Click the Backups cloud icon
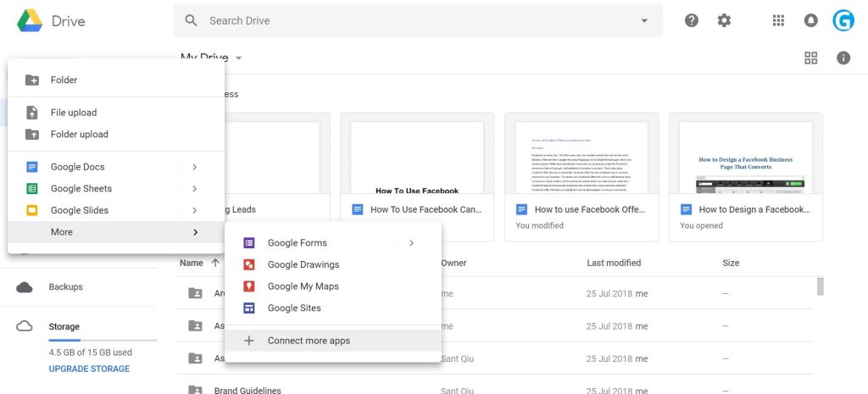This screenshot has height=394, width=868. coord(25,286)
